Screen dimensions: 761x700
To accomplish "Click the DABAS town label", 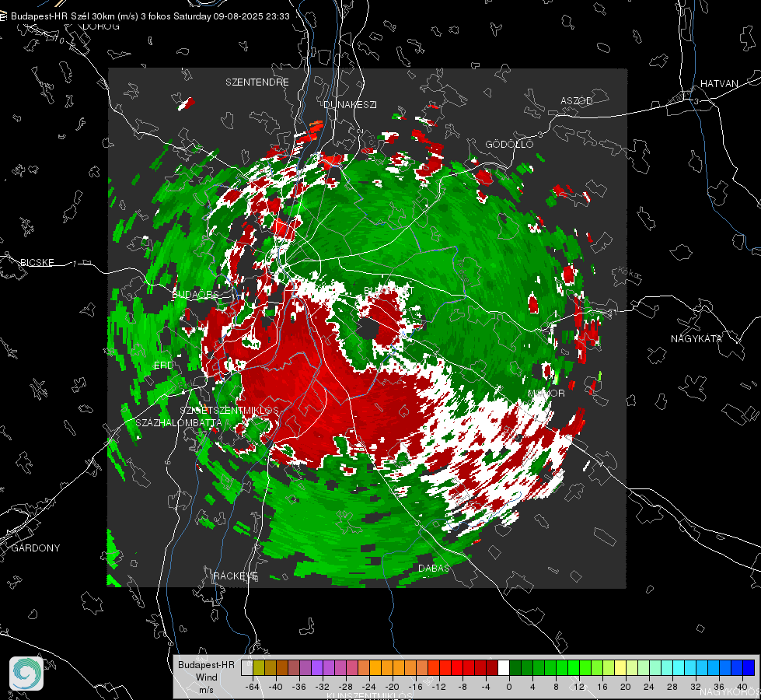I will 434,568.
